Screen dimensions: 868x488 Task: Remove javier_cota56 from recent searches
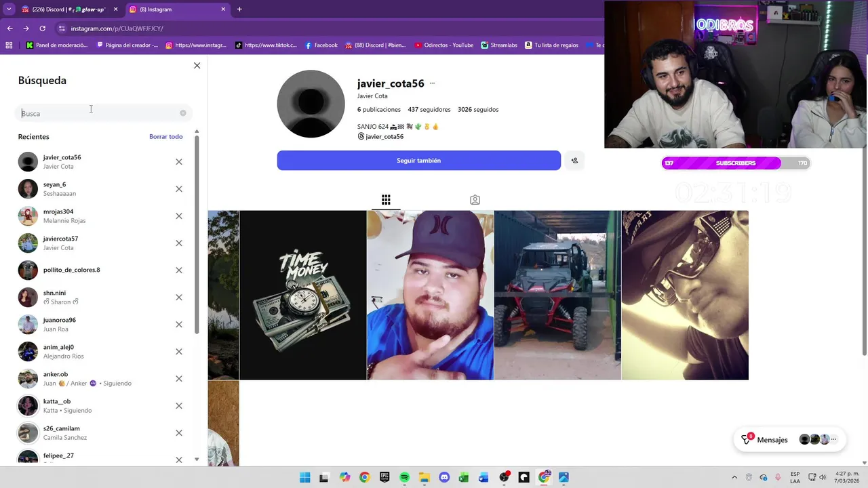point(179,162)
